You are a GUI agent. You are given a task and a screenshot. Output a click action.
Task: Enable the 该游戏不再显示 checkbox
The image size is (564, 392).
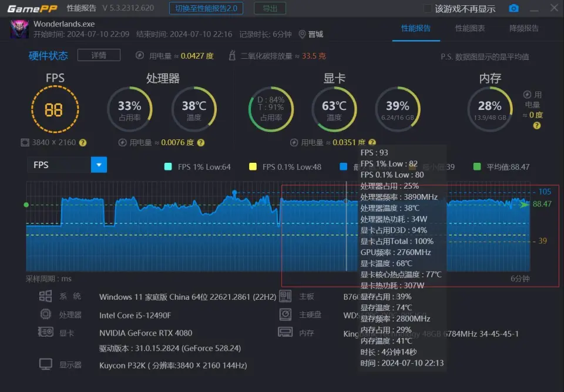coord(427,9)
